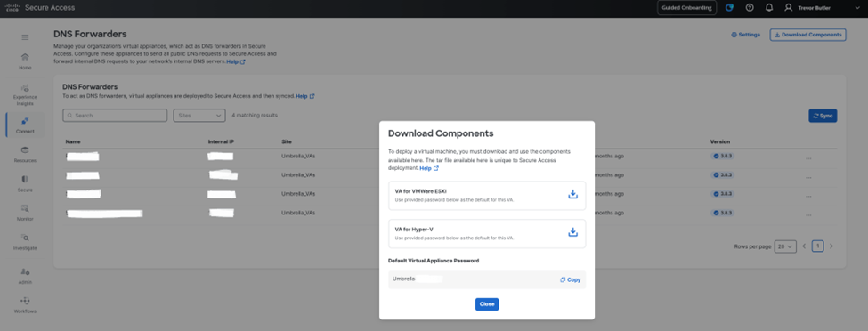Click the VA for VMWare ESXi card title

click(x=421, y=191)
